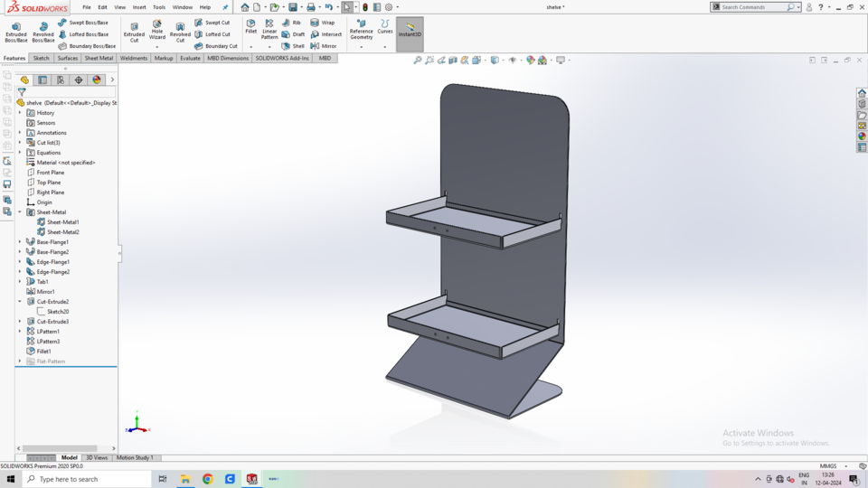Screen dimensions: 868x488
Task: Select the Extruded Cut tool
Action: (134, 33)
